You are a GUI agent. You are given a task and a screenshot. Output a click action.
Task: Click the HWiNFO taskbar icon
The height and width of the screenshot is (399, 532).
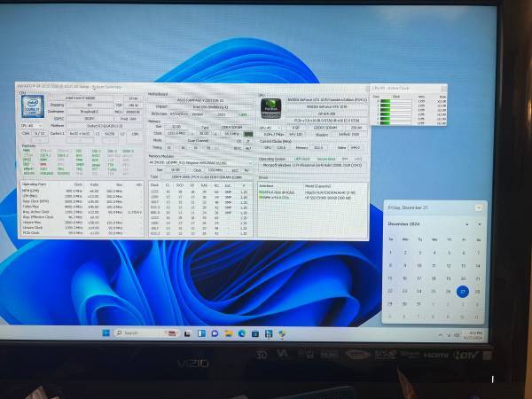(269, 334)
